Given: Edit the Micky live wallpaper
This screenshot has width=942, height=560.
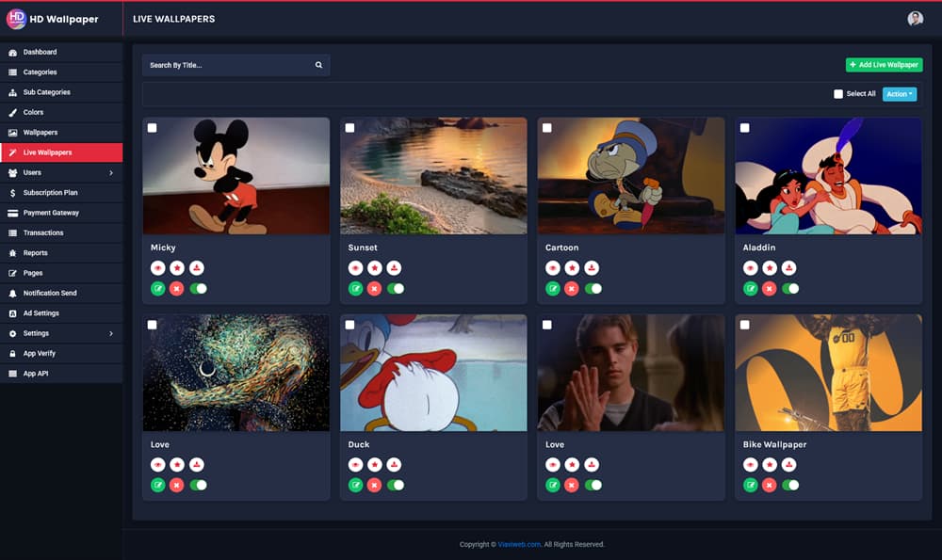Looking at the screenshot, I should (x=158, y=289).
